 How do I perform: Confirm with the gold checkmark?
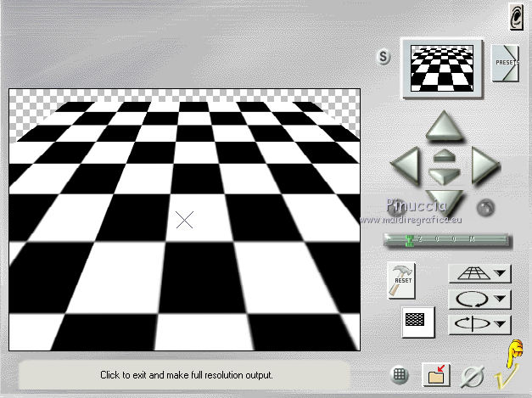(506, 376)
